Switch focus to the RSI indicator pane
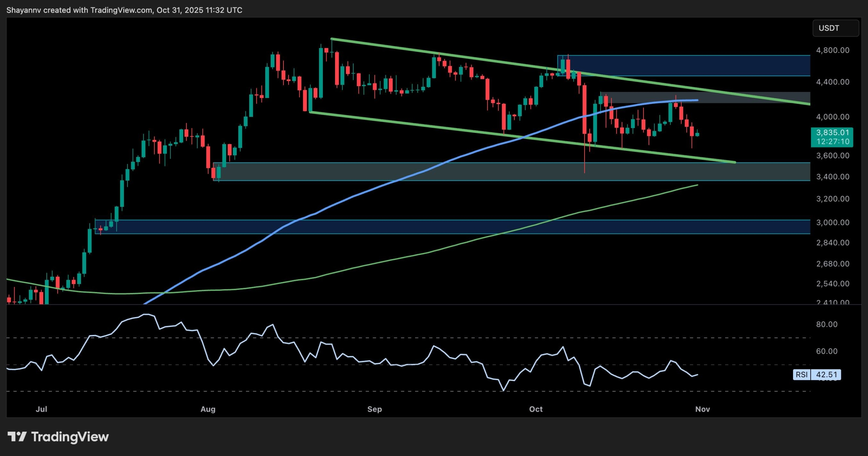This screenshot has height=456, width=868. click(407, 356)
